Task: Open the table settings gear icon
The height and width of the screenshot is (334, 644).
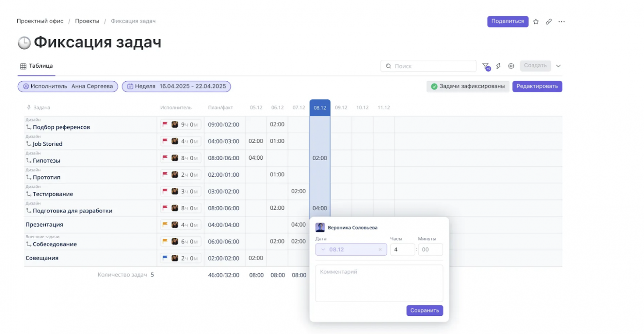Action: (511, 66)
